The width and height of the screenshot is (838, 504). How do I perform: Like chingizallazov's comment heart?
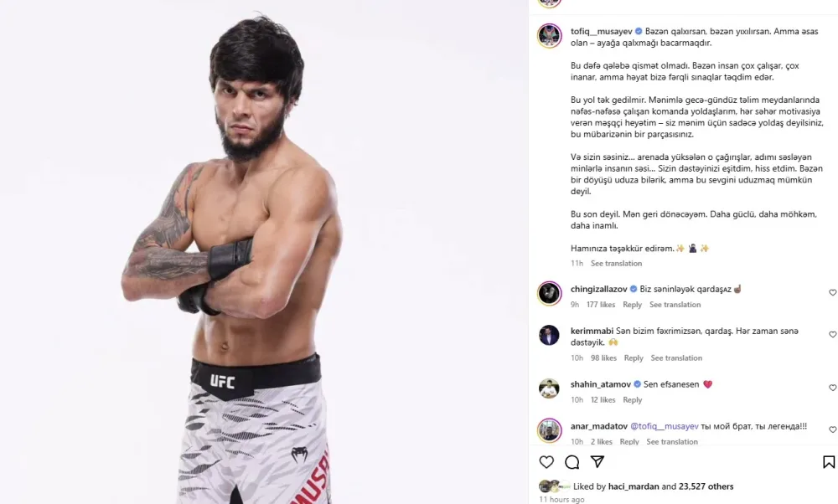point(832,293)
